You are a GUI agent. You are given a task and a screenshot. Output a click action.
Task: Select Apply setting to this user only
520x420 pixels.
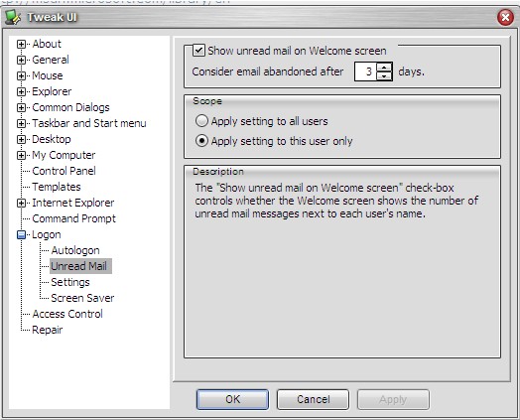[x=201, y=141]
